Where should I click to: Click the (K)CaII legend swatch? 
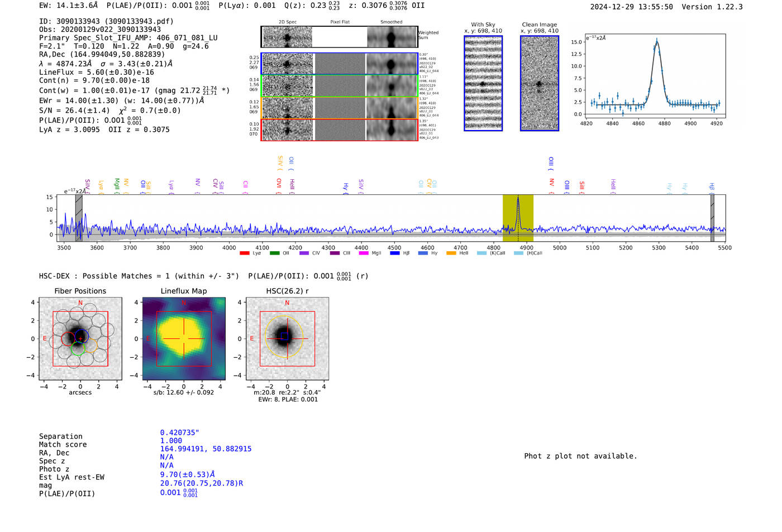pos(481,253)
